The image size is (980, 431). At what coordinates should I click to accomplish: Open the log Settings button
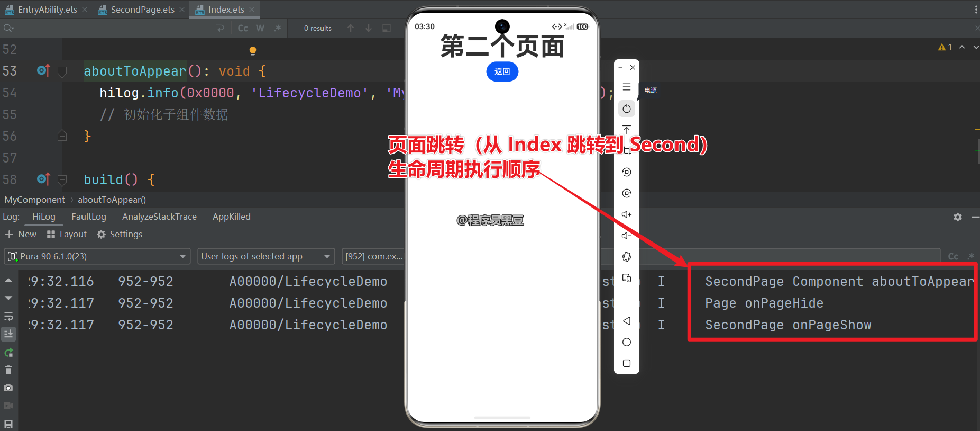tap(120, 234)
